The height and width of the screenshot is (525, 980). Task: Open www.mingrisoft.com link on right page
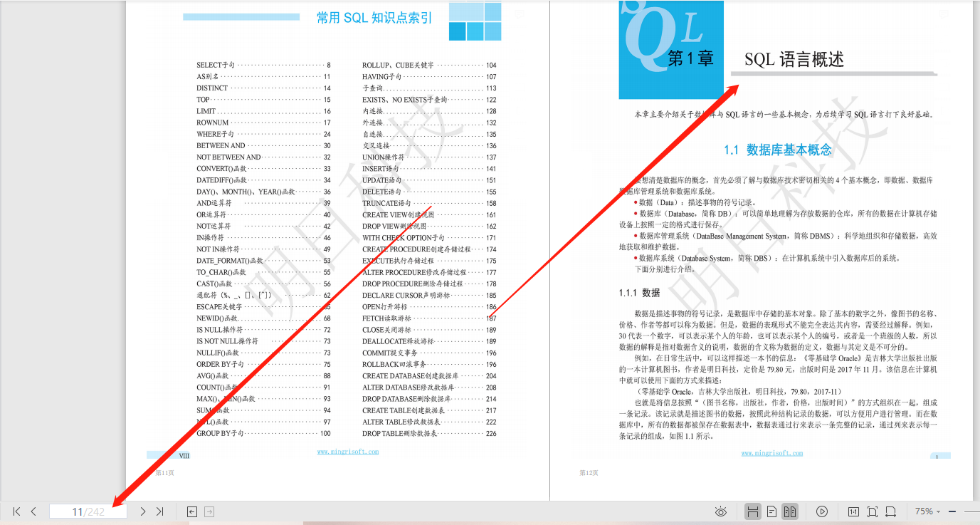point(771,453)
